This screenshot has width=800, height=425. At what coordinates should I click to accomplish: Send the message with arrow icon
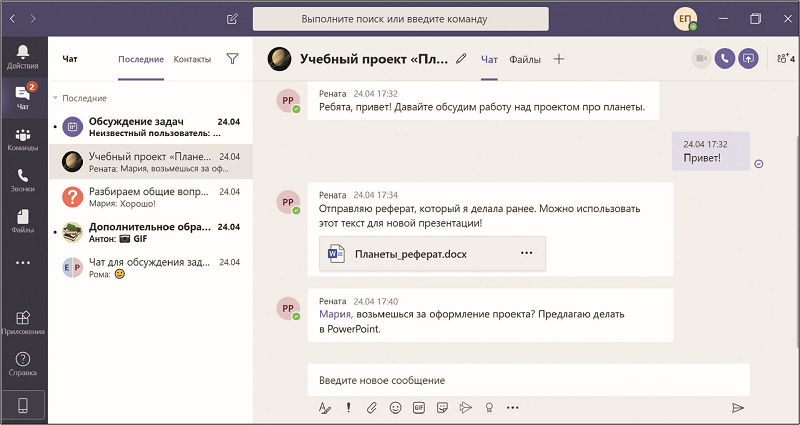tap(737, 408)
